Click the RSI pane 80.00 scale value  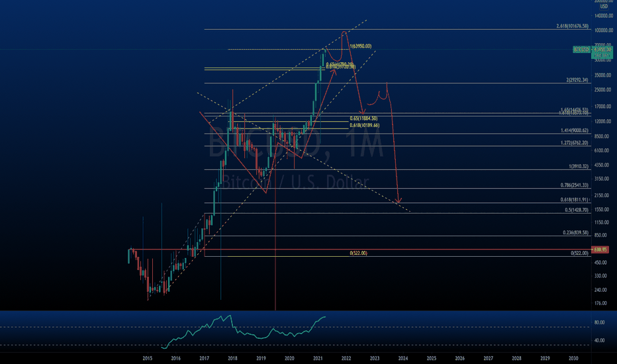599,323
